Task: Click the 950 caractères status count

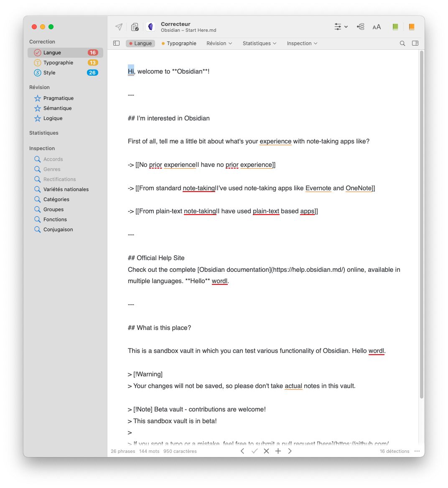Action: pos(180,451)
